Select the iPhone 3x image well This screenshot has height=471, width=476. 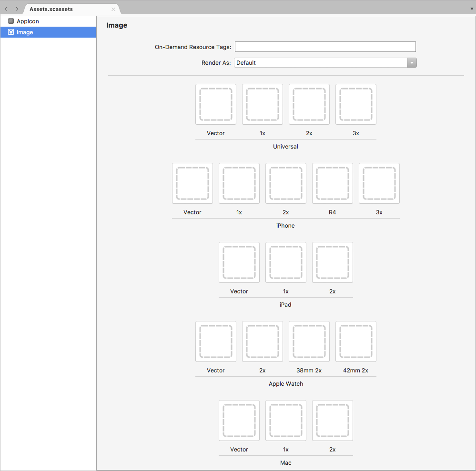[379, 183]
